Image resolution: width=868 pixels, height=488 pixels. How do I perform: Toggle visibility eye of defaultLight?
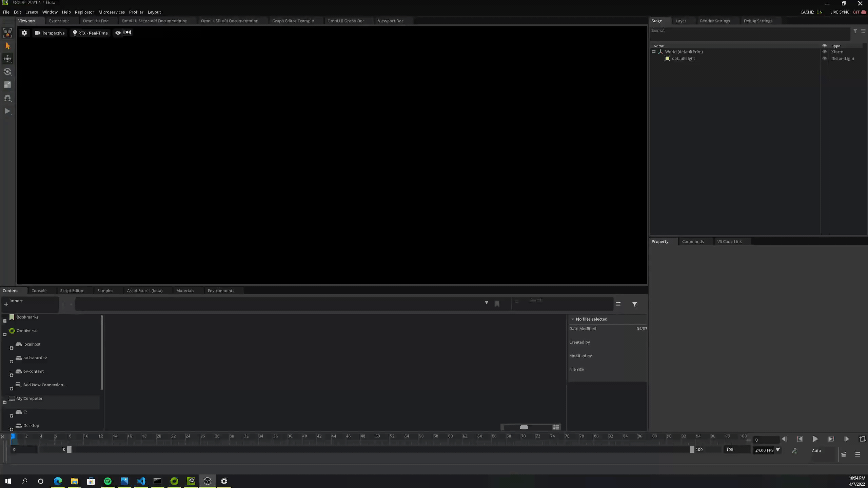(825, 59)
